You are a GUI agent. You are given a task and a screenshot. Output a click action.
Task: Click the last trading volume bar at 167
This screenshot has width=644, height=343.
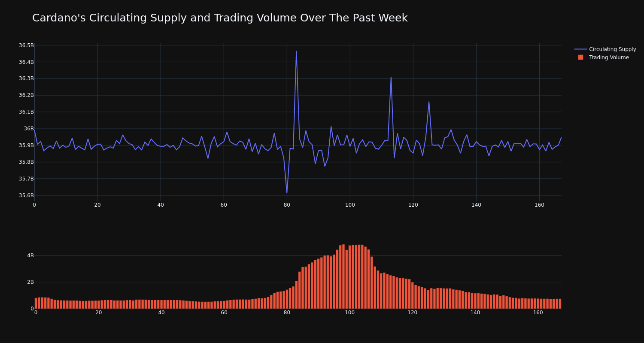point(560,304)
